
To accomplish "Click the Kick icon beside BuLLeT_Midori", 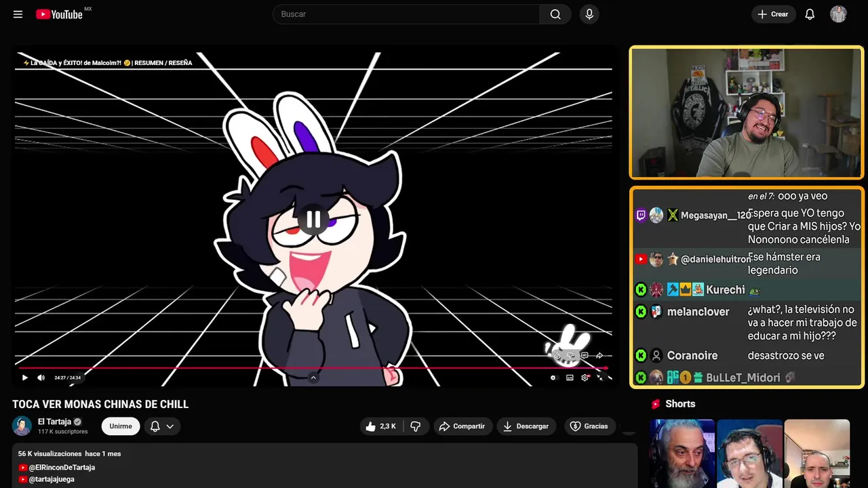I will click(x=641, y=378).
